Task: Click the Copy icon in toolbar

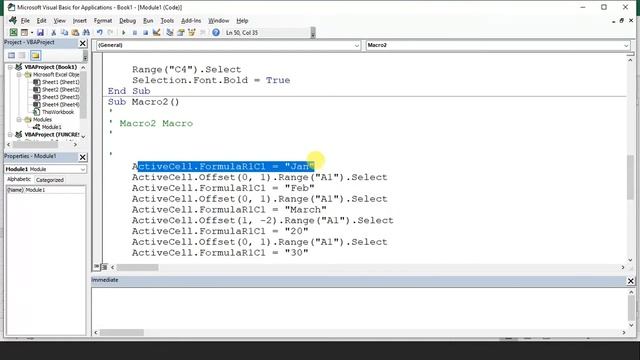Action: point(64,32)
